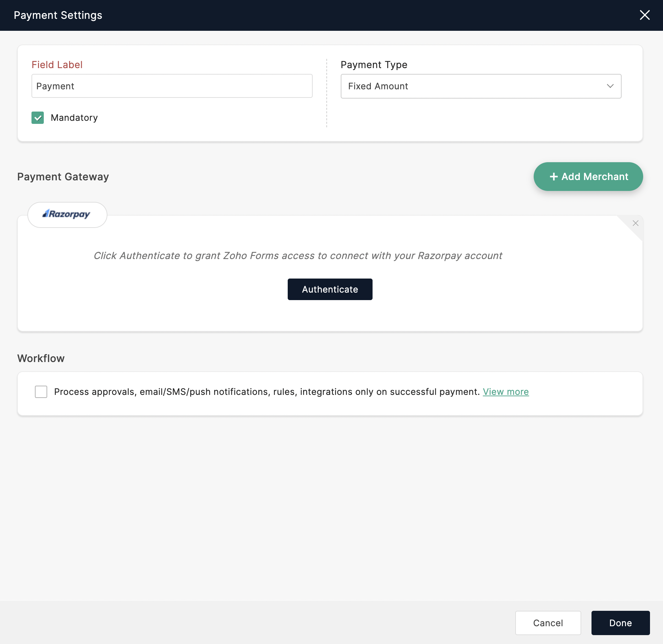Viewport: 663px width, 644px height.
Task: Click the plus icon on Add Merchant
Action: point(554,177)
